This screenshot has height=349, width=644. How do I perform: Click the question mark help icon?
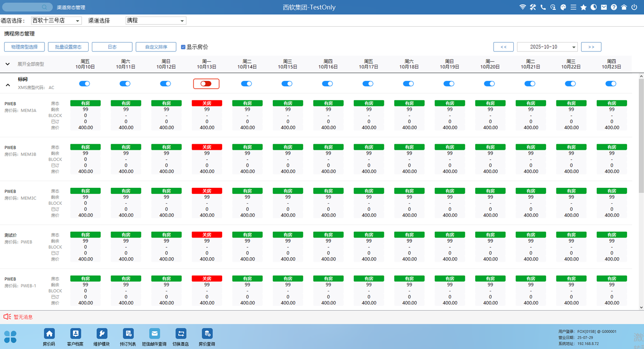[614, 7]
